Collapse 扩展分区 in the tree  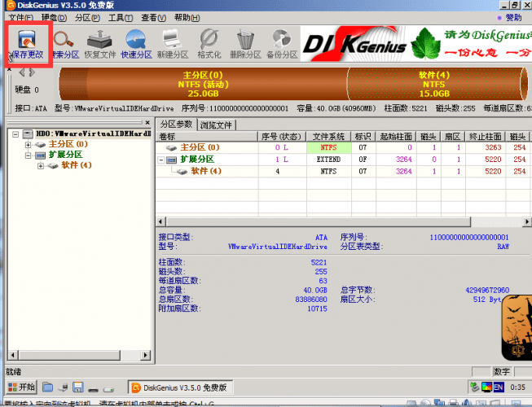tap(28, 155)
